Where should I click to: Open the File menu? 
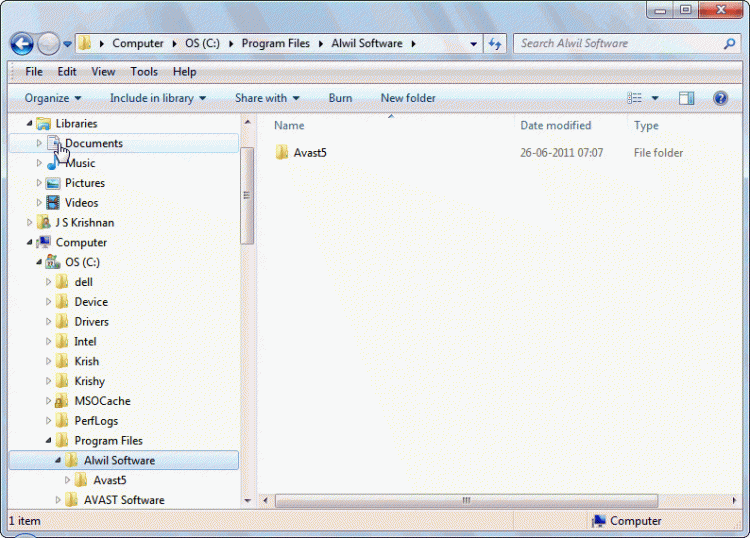(x=34, y=72)
